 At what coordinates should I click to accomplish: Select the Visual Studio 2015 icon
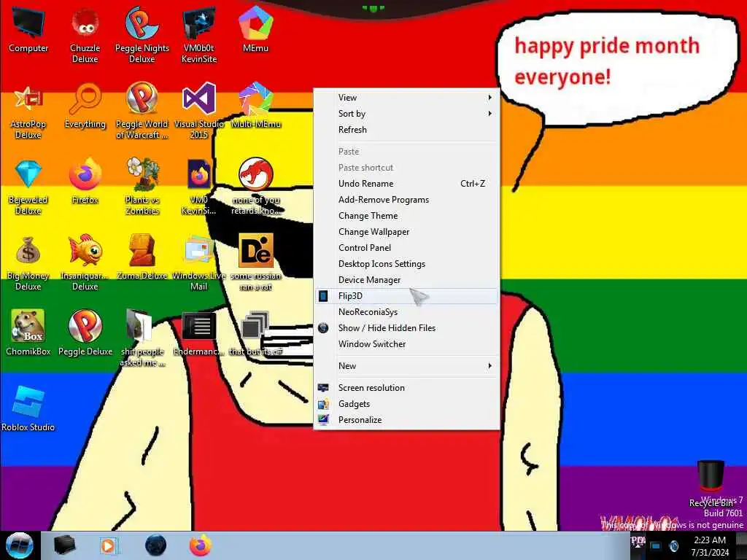[198, 112]
